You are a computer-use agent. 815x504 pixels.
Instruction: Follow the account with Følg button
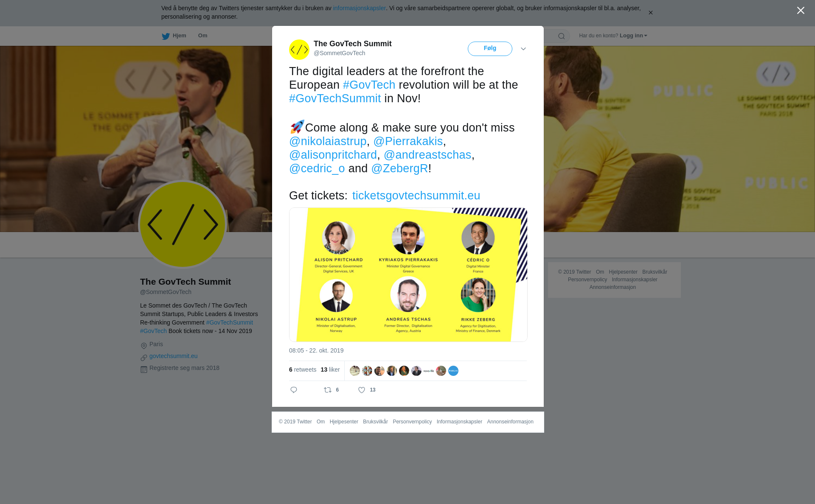click(x=490, y=49)
